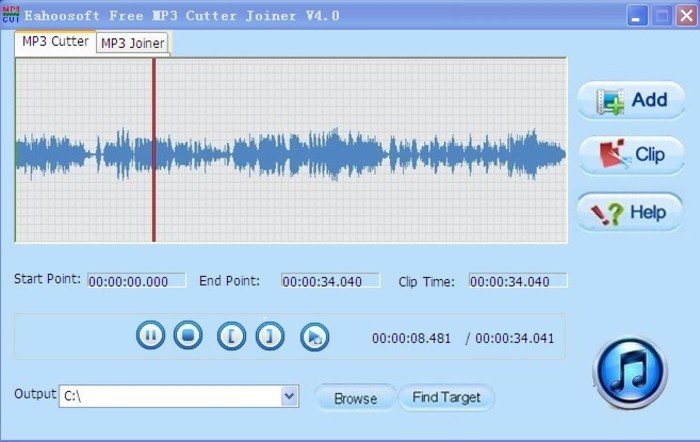Pause playback with the pause button
Image resolution: width=700 pixels, height=442 pixels.
click(x=150, y=336)
